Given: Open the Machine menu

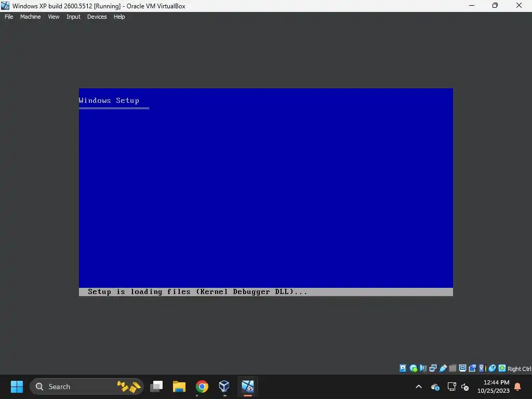Looking at the screenshot, I should point(30,17).
